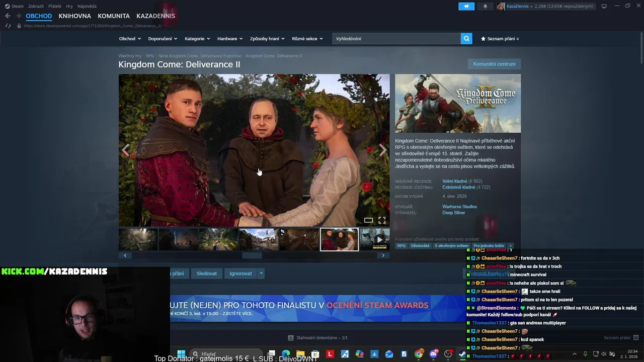
Task: Open Google Chrome from the taskbar
Action: pos(419,354)
